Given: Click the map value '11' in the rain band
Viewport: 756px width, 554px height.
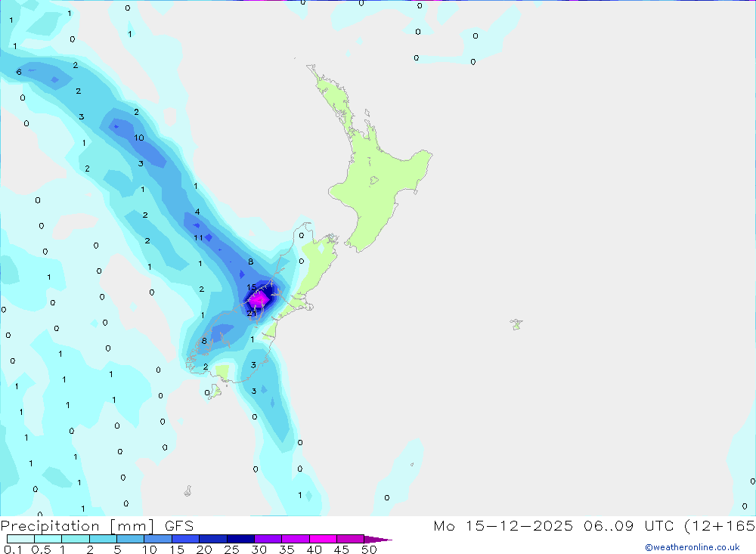Looking at the screenshot, I should pos(198,238).
